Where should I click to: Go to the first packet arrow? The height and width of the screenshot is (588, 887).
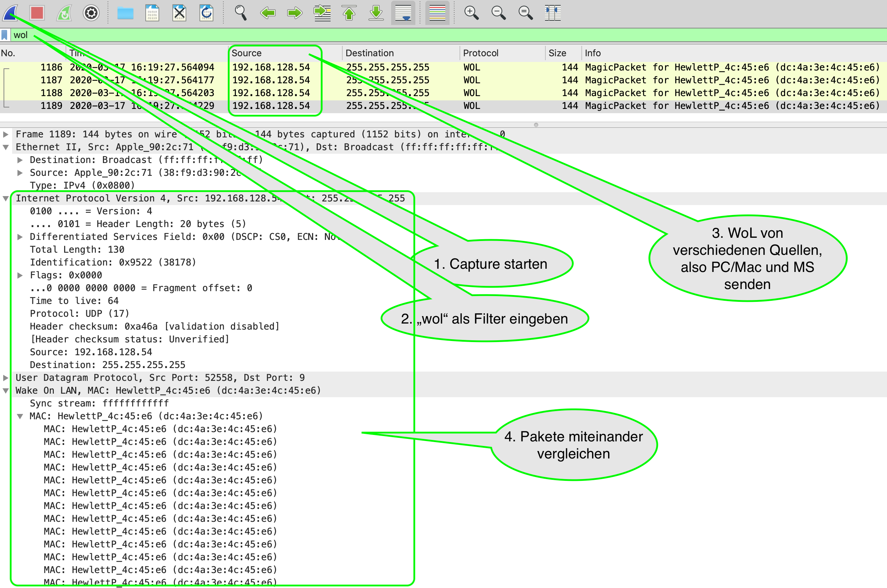pyautogui.click(x=349, y=13)
